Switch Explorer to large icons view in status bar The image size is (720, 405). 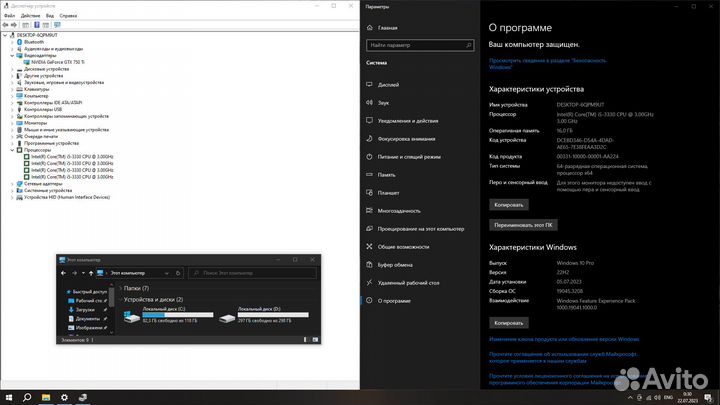pos(315,340)
